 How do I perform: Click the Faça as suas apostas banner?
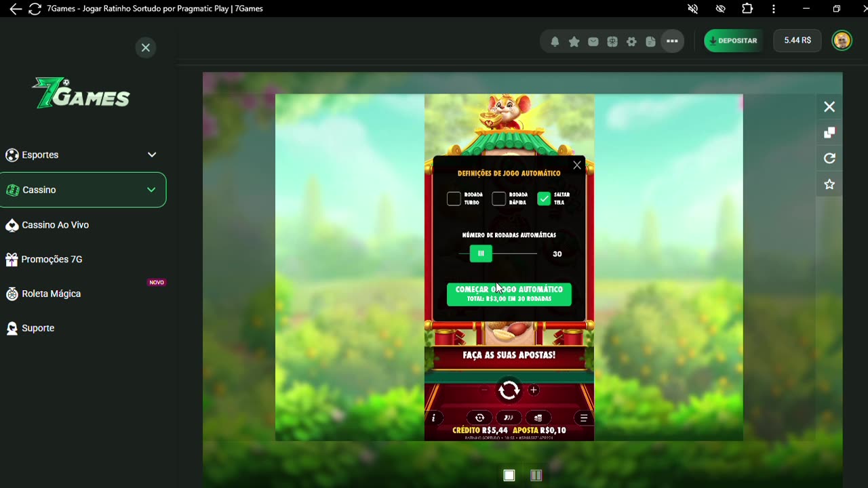tap(509, 355)
